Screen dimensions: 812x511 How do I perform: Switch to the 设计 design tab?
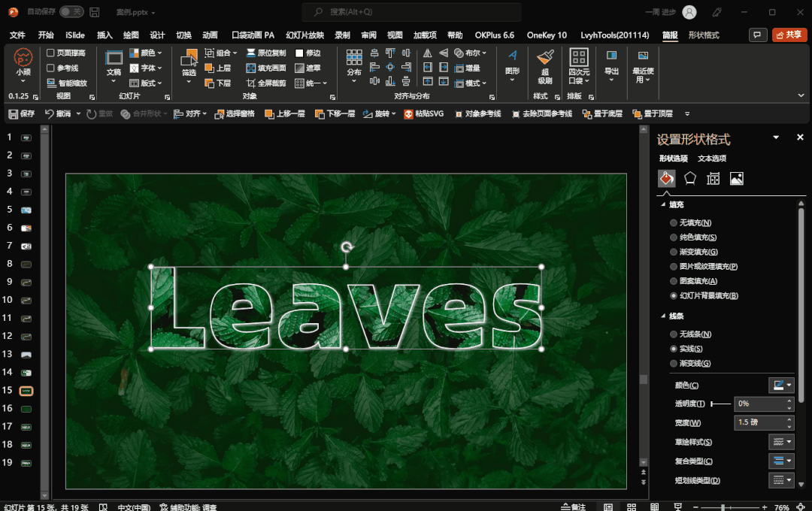coord(157,35)
